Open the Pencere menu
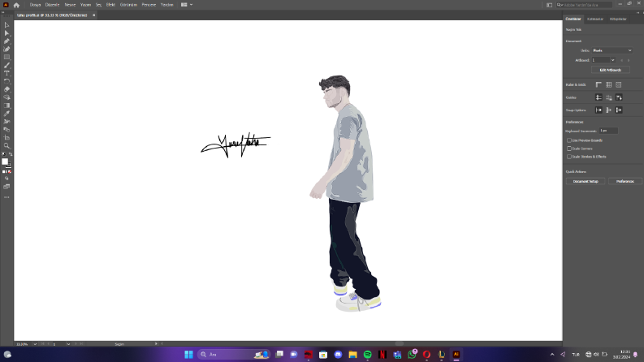644x362 pixels. (x=149, y=5)
